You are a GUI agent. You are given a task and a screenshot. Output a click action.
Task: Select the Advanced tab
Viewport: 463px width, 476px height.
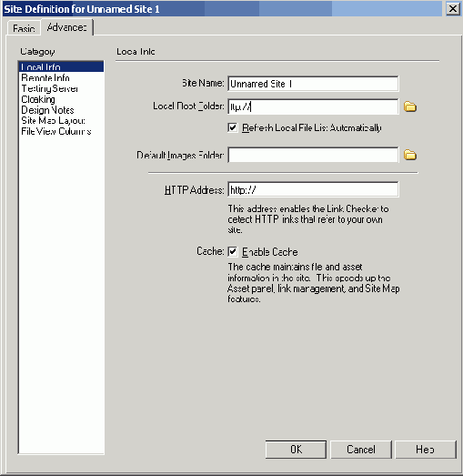click(x=67, y=27)
